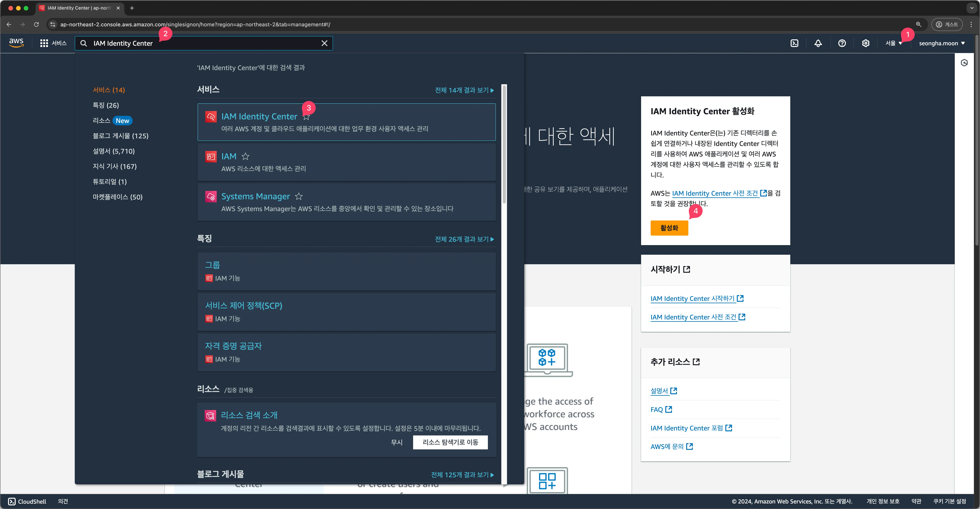Open console settings via the gear icon
980x509 pixels.
[865, 43]
